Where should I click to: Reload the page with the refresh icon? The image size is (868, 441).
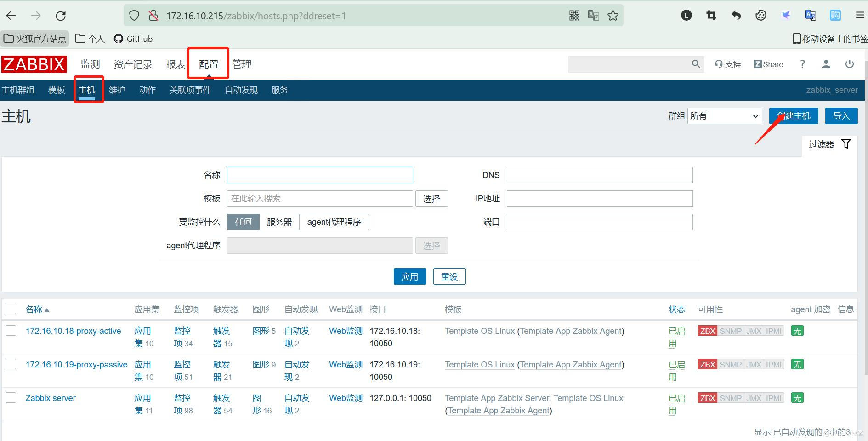[61, 16]
